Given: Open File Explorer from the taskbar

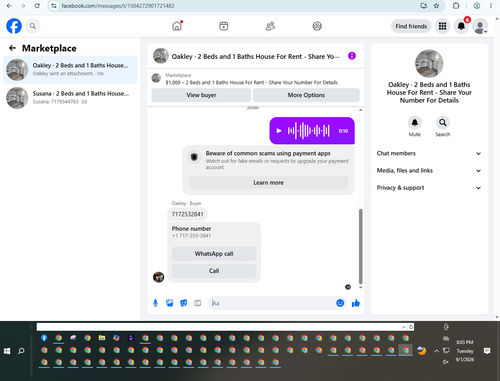Looking at the screenshot, I should 102,338.
